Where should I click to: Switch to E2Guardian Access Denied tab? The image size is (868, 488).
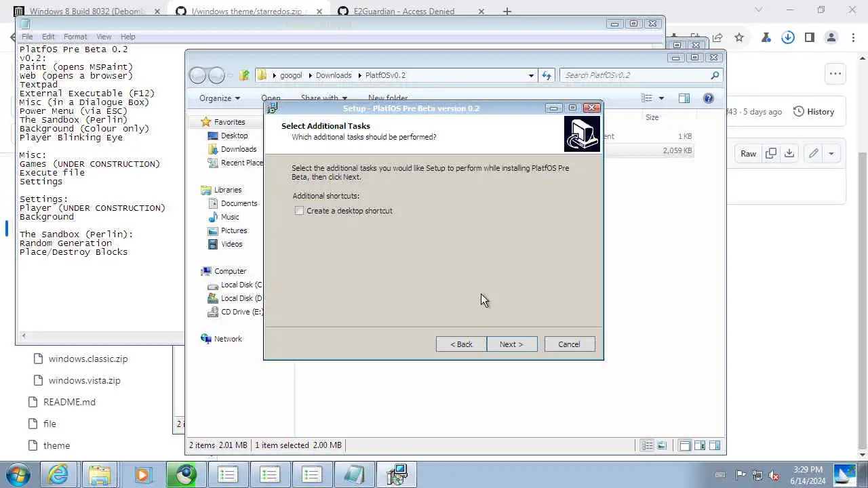(x=412, y=11)
